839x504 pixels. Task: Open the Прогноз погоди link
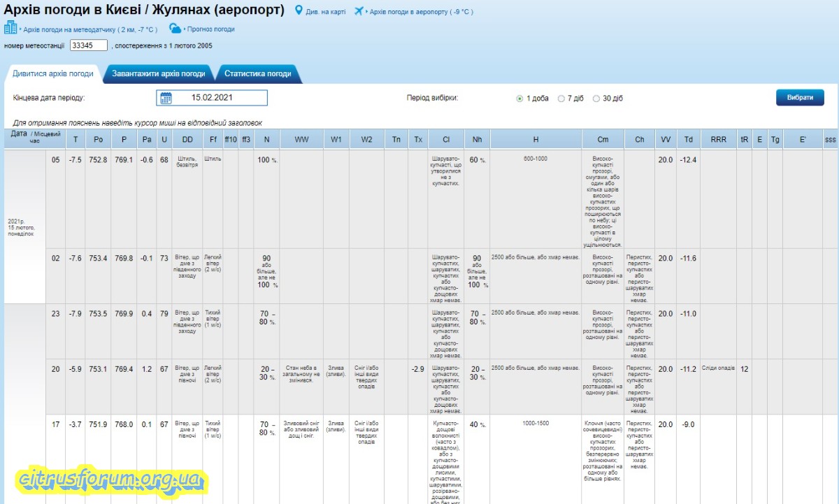pos(211,29)
